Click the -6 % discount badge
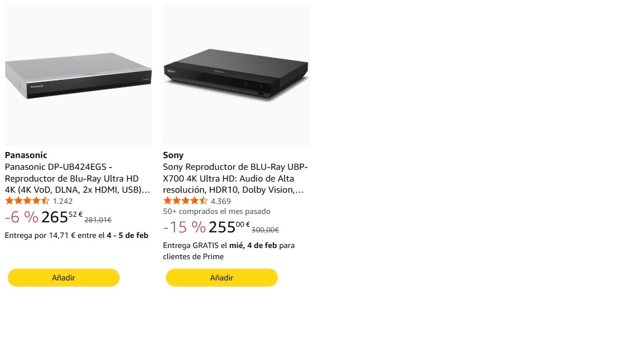 (22, 217)
